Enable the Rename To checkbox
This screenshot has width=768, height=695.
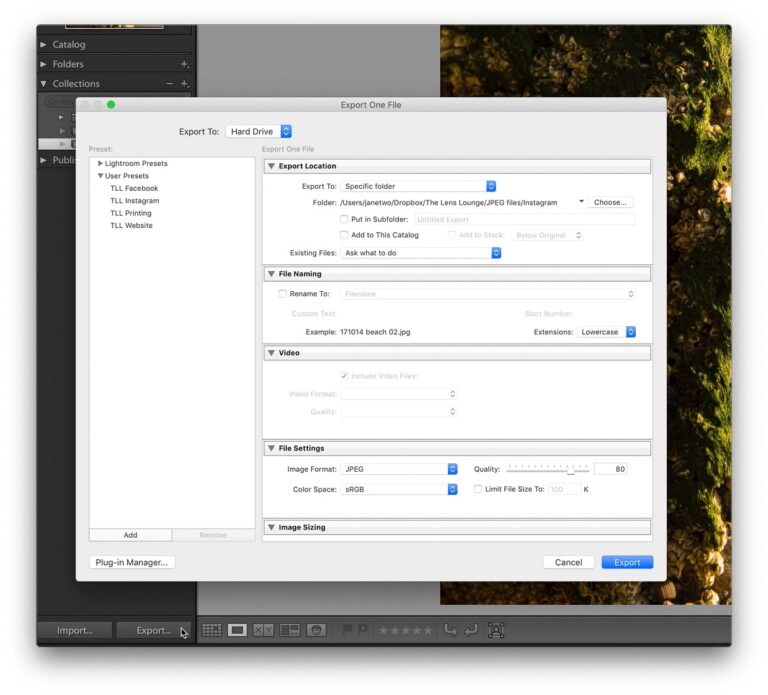click(283, 293)
